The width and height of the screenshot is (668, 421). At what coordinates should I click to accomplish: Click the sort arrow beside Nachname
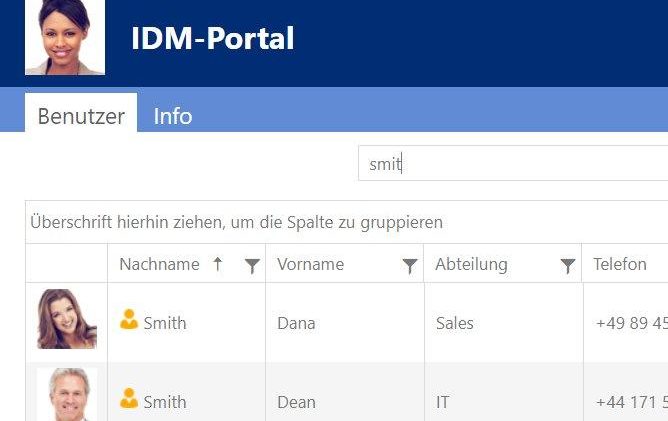[218, 264]
